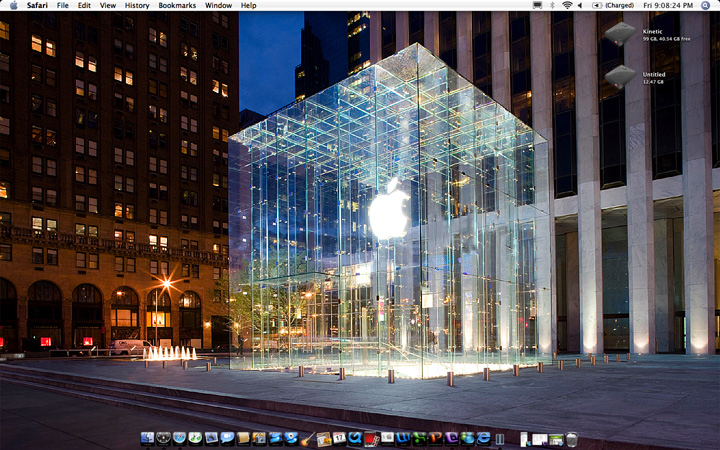The height and width of the screenshot is (450, 720).
Task: Launch QuickTime Player blue Q icon
Action: [355, 438]
